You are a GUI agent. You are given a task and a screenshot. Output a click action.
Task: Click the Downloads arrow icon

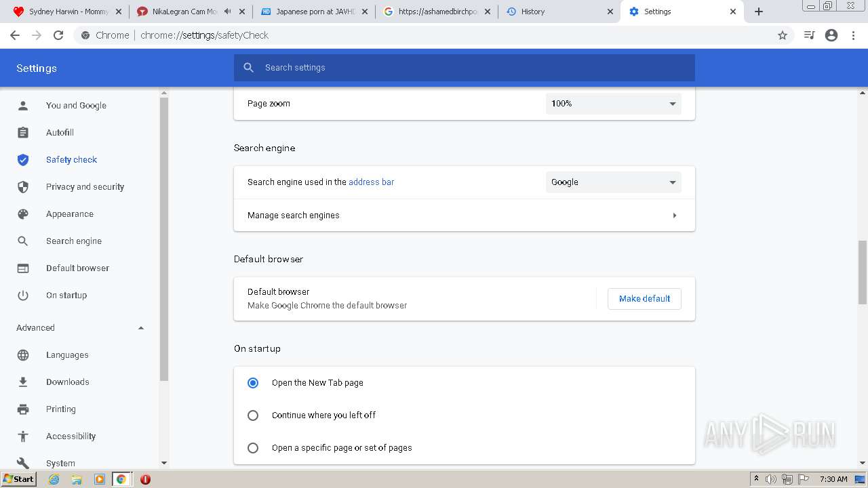tap(23, 382)
